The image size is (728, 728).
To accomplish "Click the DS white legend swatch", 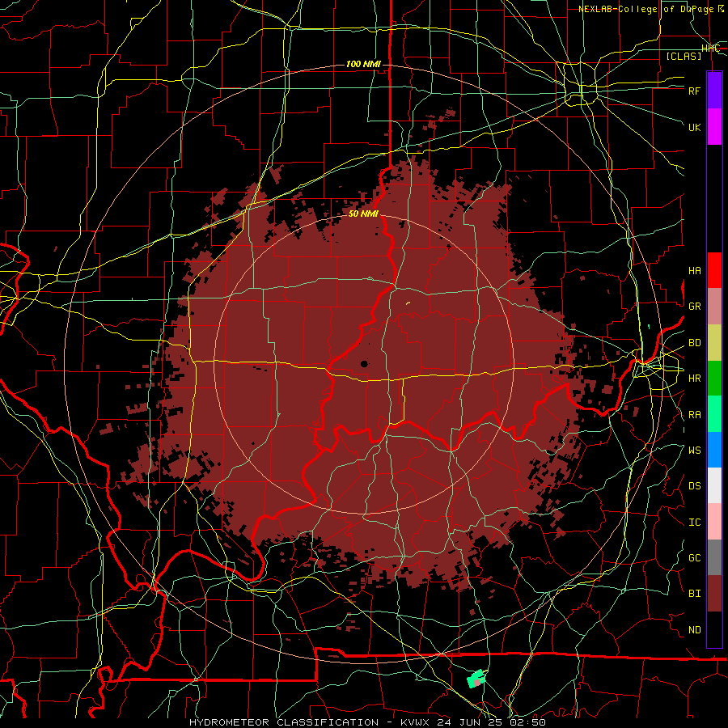I will pyautogui.click(x=714, y=485).
